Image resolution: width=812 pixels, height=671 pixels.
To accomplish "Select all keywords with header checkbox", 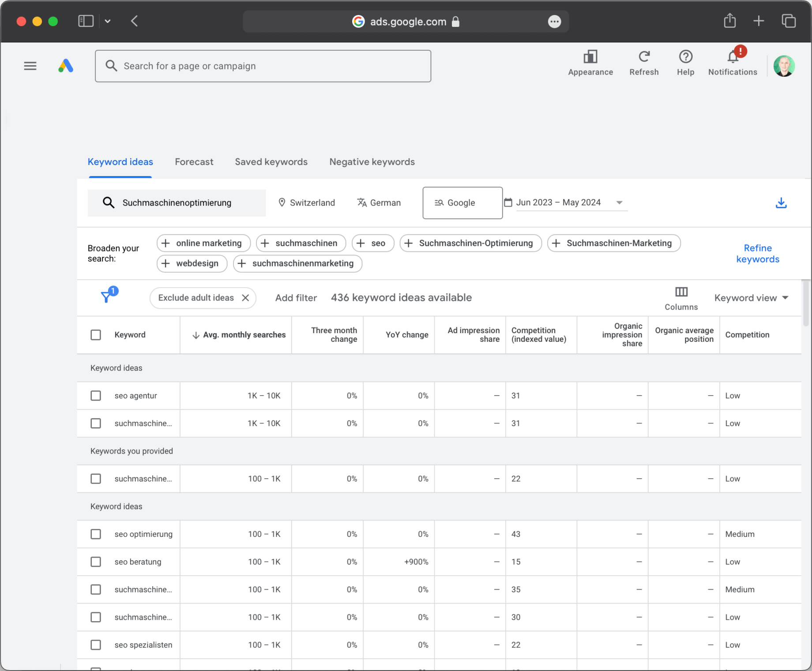I will [96, 335].
